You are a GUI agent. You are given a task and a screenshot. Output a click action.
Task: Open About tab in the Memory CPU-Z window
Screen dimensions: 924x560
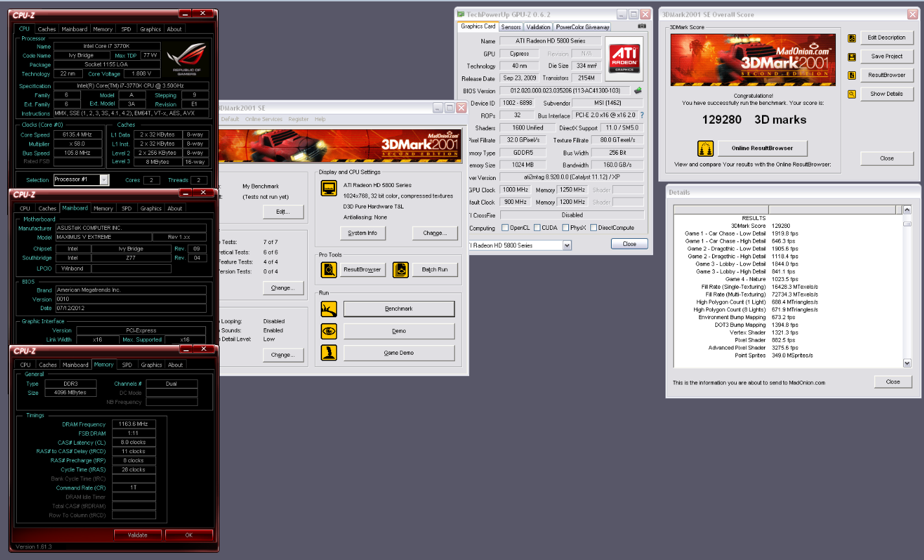coord(176,365)
